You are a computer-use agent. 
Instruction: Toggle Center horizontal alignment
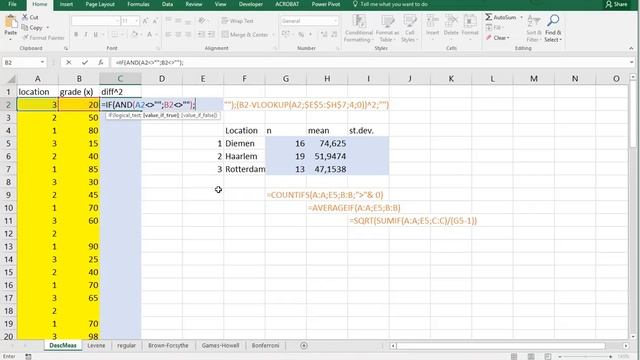pyautogui.click(x=178, y=35)
